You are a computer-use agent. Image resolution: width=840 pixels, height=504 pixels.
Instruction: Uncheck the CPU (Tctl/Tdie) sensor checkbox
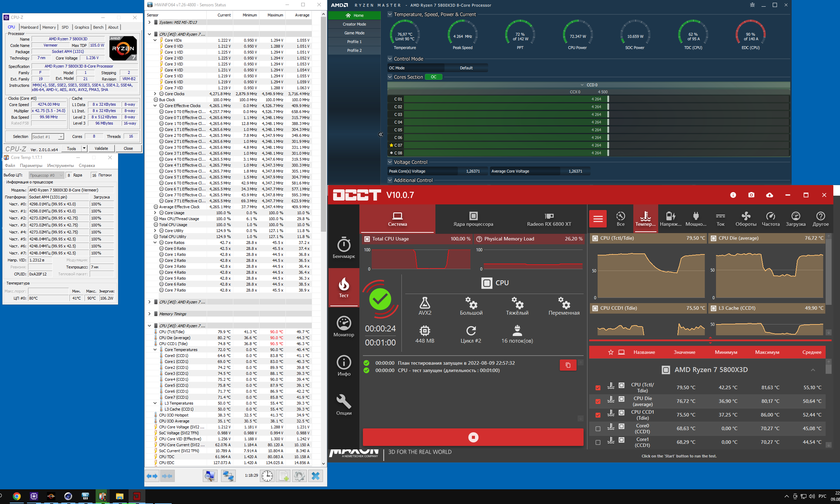pyautogui.click(x=598, y=387)
